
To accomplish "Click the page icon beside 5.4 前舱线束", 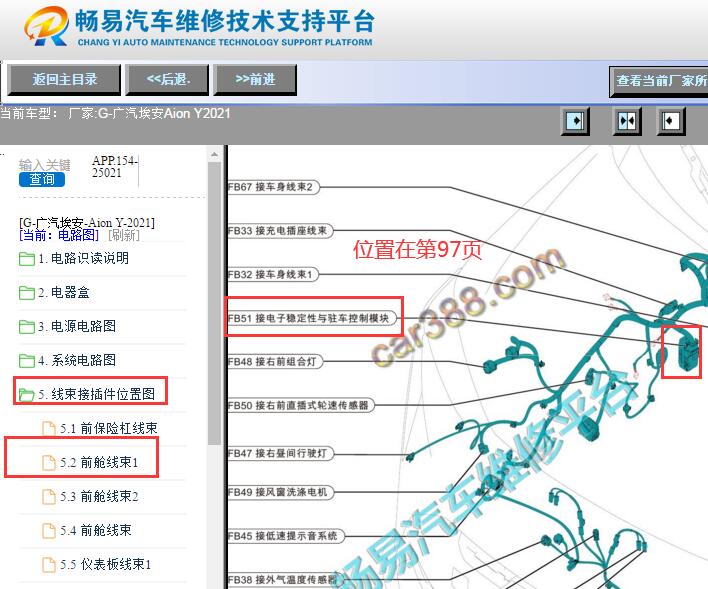I will click(49, 531).
